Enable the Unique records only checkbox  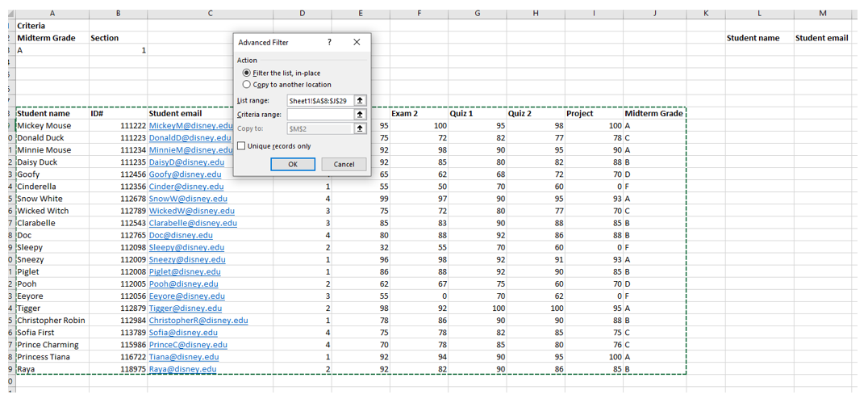[x=241, y=146]
